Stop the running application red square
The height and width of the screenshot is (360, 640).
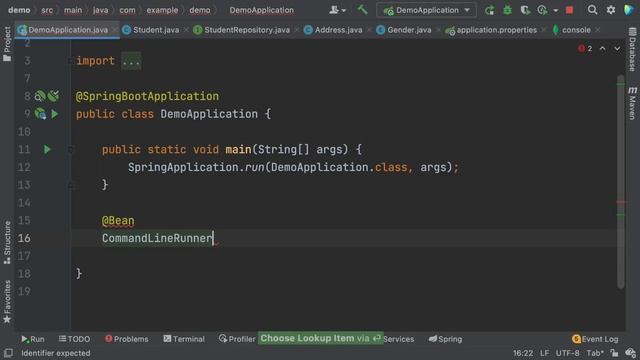pos(569,10)
